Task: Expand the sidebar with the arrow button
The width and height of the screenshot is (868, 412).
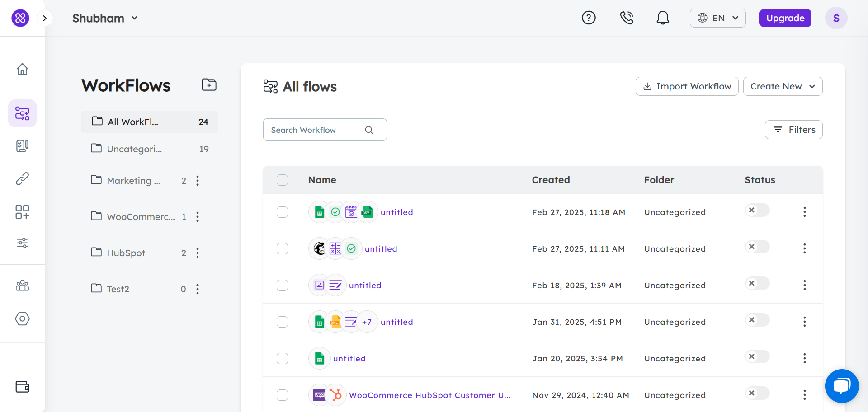Action: [45, 18]
